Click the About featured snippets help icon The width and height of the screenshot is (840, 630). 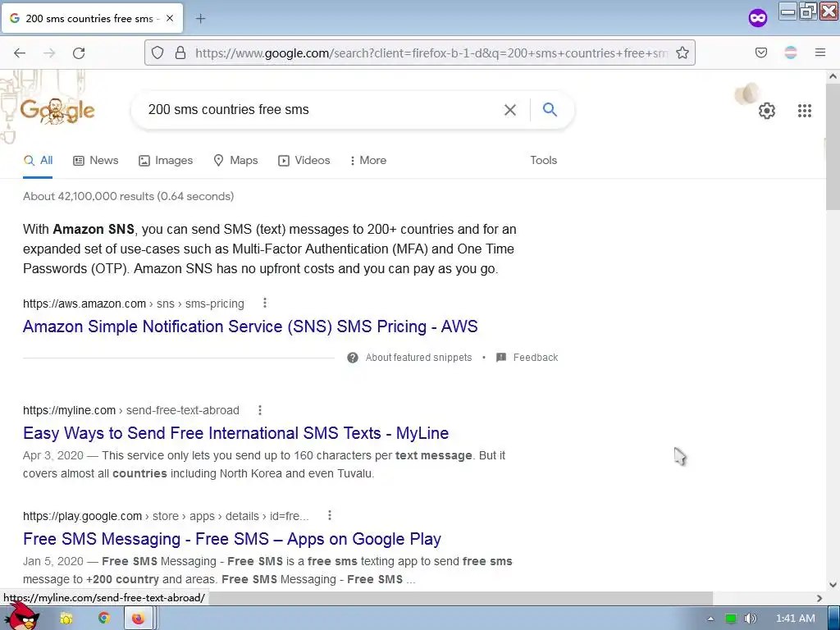(353, 358)
